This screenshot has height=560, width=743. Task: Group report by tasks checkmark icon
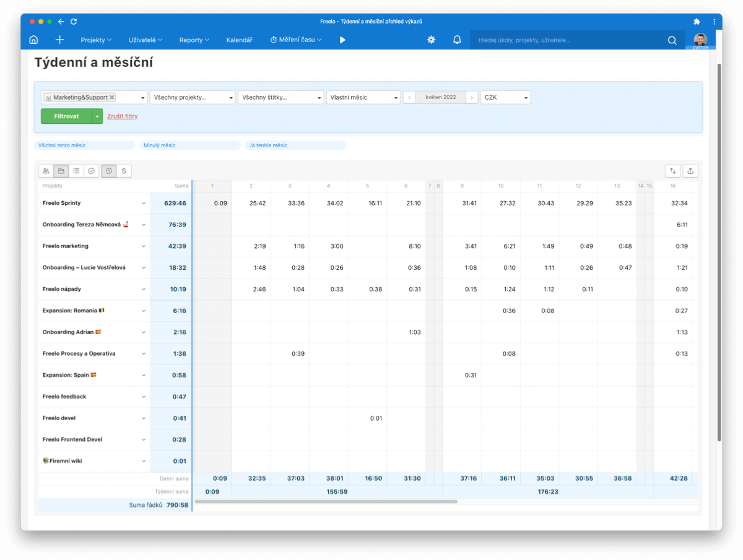91,171
